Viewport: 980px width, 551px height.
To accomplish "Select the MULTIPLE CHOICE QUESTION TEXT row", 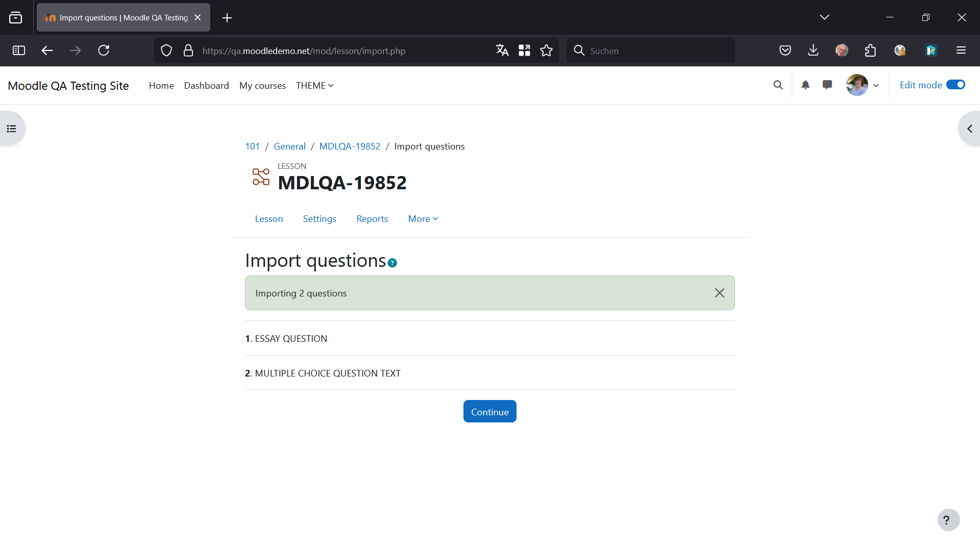I will [328, 373].
